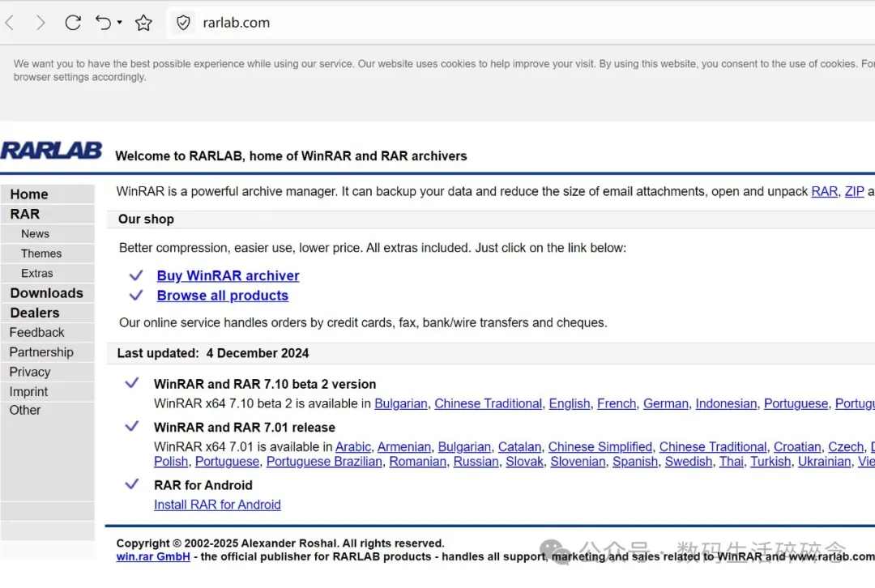Click the checkmark beside 7.01 release
This screenshot has width=875, height=588.
click(x=132, y=426)
